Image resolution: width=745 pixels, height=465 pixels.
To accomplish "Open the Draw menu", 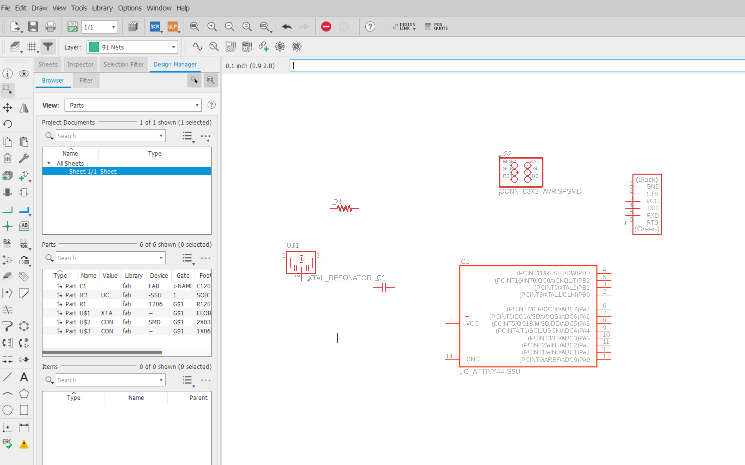I will 39,8.
